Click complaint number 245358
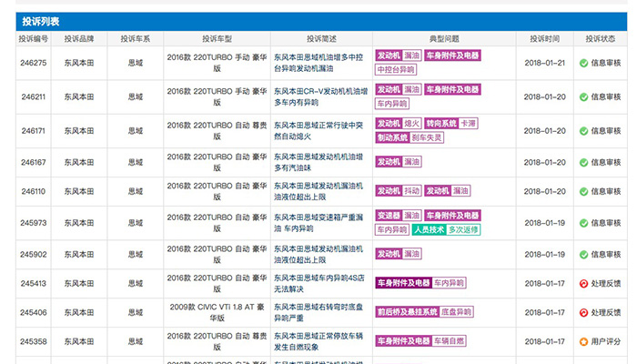 click(x=34, y=341)
